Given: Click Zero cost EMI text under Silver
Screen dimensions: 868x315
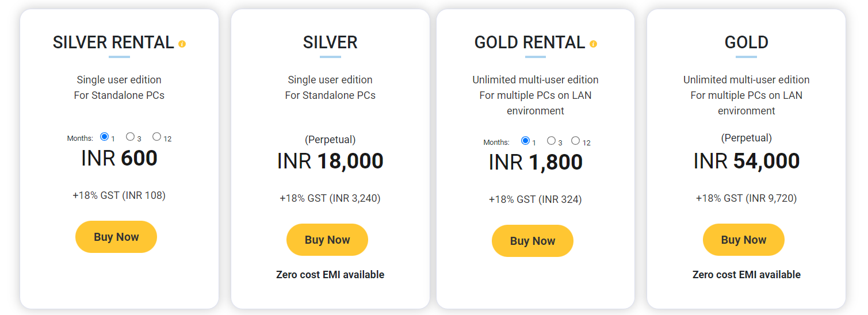Looking at the screenshot, I should [x=330, y=275].
